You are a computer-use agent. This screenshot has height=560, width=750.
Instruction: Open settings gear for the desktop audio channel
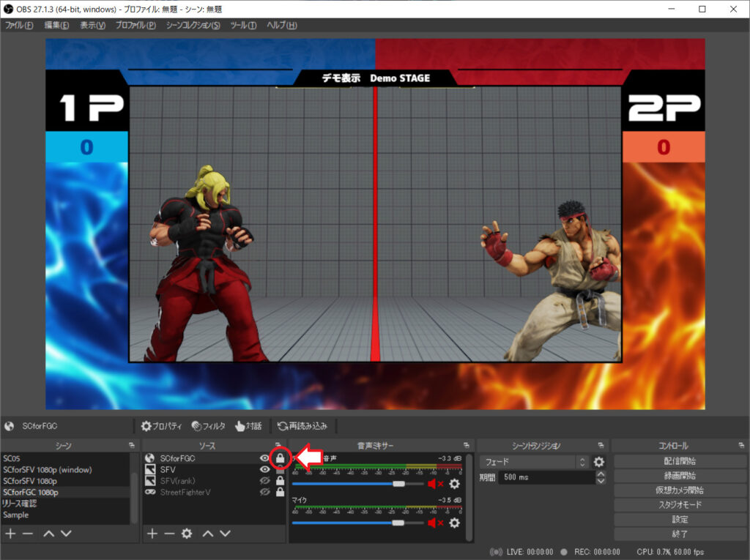[x=454, y=484]
